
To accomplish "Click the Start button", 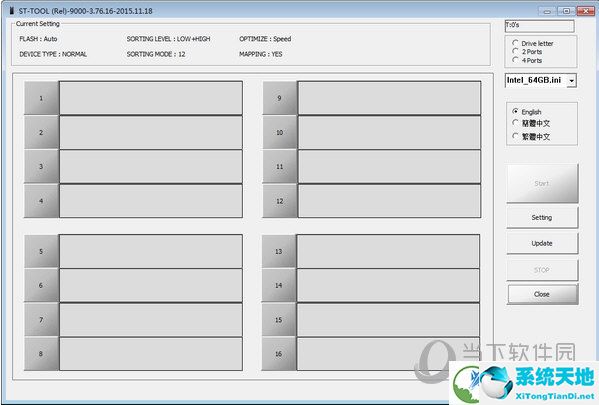I will (x=542, y=183).
